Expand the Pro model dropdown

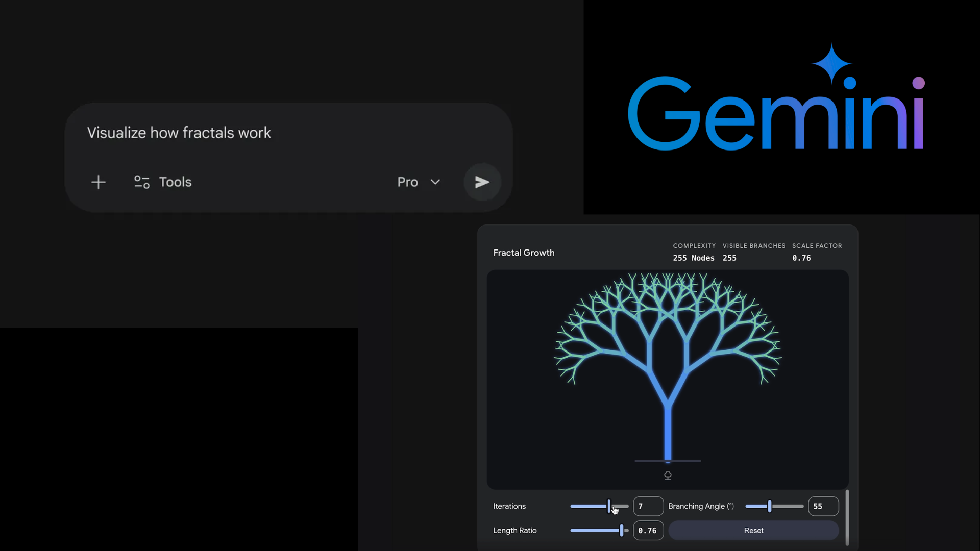click(419, 182)
